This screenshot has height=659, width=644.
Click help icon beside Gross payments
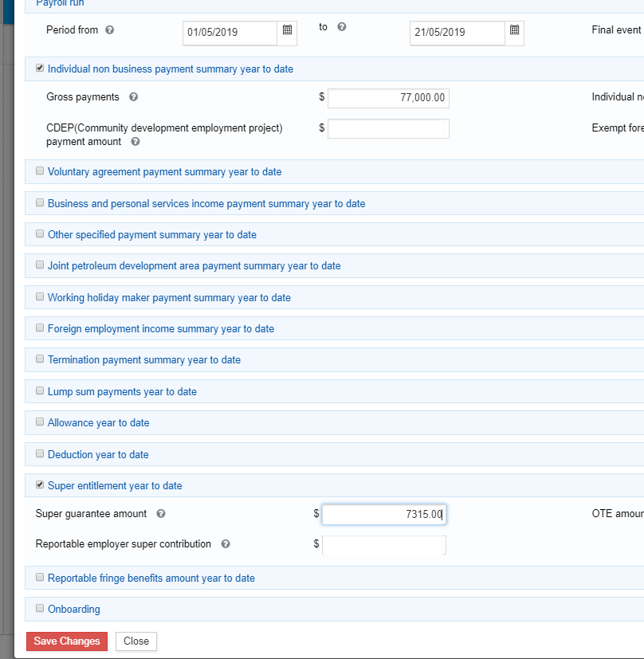tap(133, 97)
